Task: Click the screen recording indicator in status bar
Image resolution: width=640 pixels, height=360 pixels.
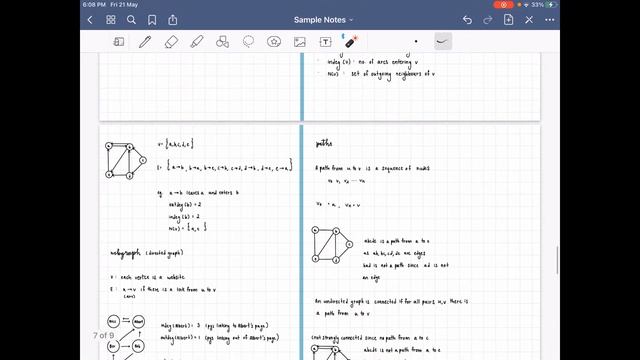Action: click(504, 5)
